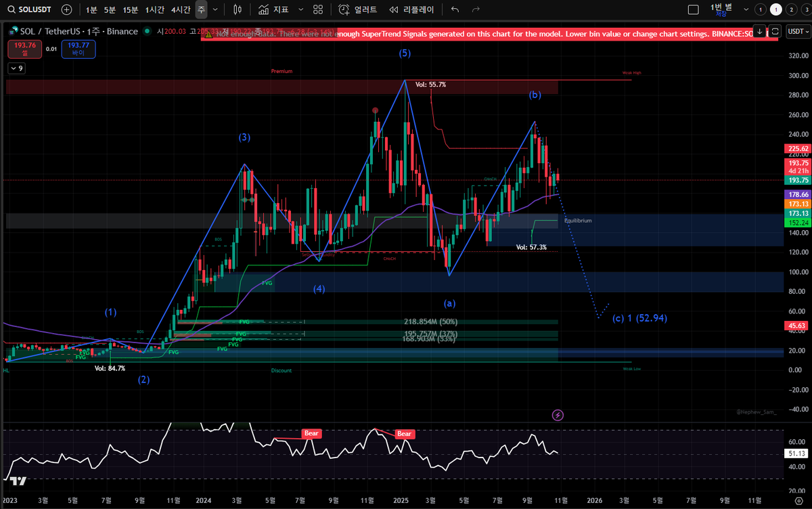
Task: Select the first numbered circle button
Action: [x=761, y=10]
